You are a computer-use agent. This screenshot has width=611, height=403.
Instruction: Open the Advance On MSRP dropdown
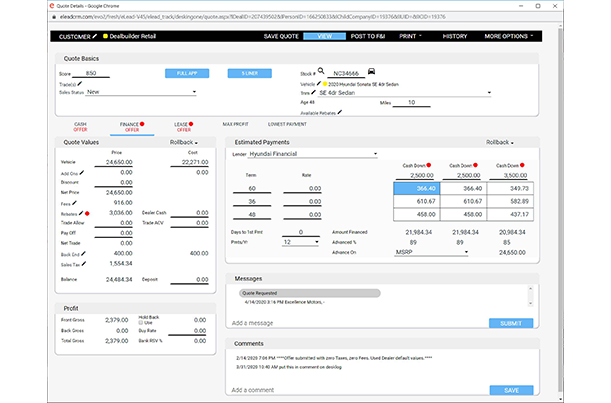pos(431,252)
